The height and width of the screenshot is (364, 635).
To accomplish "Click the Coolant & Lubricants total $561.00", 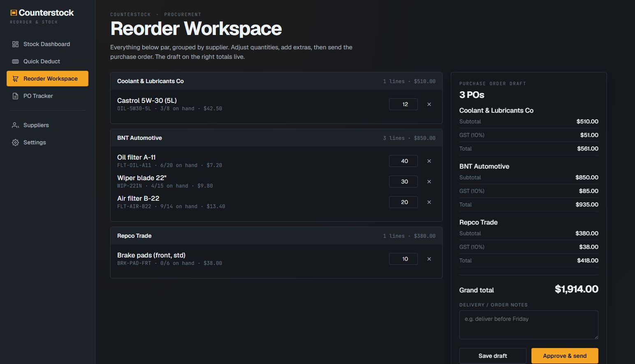I will click(588, 148).
